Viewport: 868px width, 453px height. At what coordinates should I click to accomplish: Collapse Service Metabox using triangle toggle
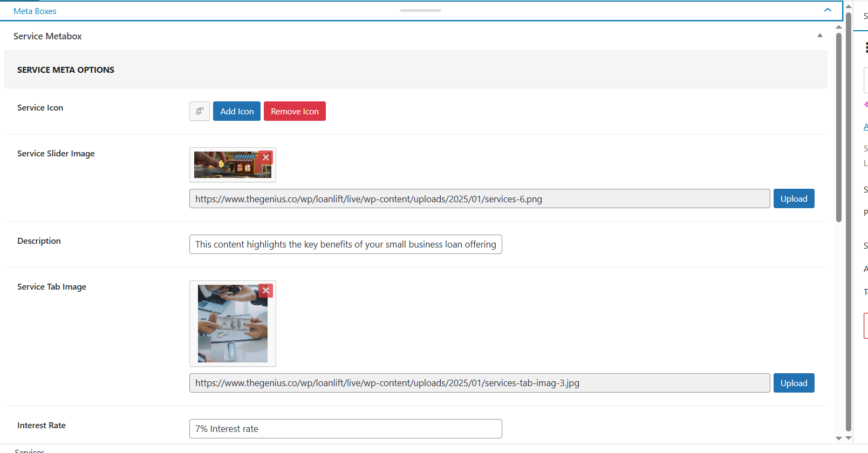[819, 36]
